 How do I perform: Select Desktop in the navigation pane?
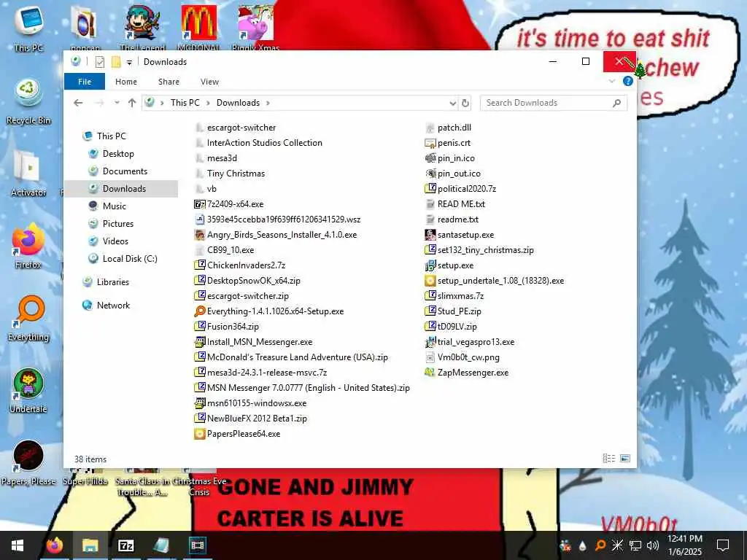(118, 154)
